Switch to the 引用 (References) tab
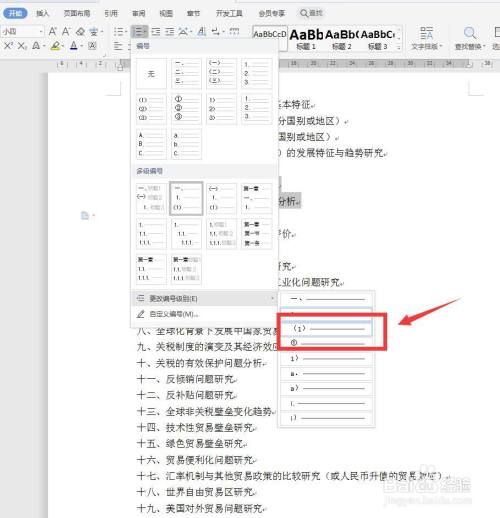This screenshot has height=518, width=500. point(111,13)
